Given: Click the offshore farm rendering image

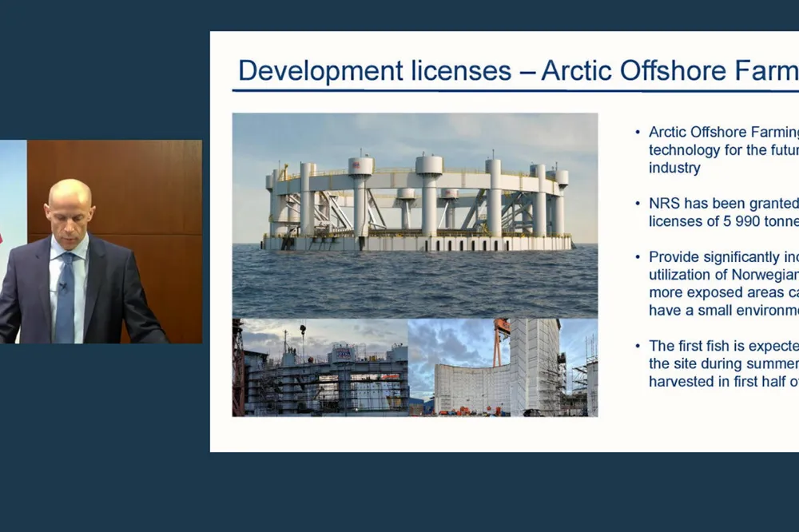Looking at the screenshot, I should pyautogui.click(x=415, y=216).
